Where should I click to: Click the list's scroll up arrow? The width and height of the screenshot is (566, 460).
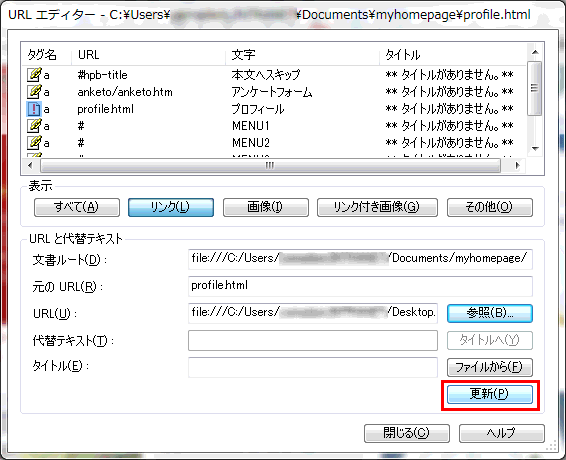tap(535, 52)
